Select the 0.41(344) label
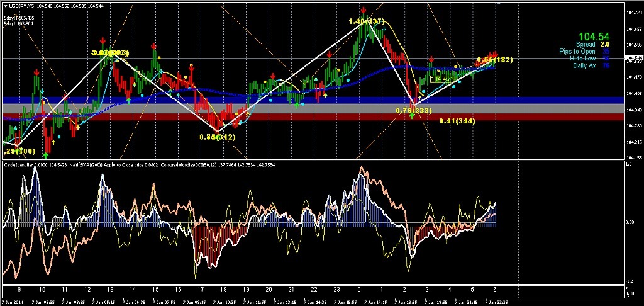Screen dimensions: 644x306 coord(457,121)
